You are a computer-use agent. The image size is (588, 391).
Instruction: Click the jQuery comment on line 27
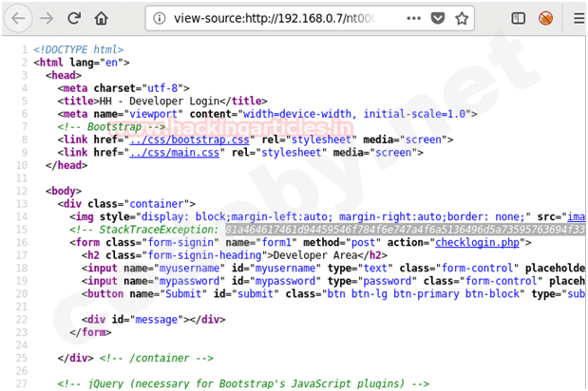tap(243, 383)
